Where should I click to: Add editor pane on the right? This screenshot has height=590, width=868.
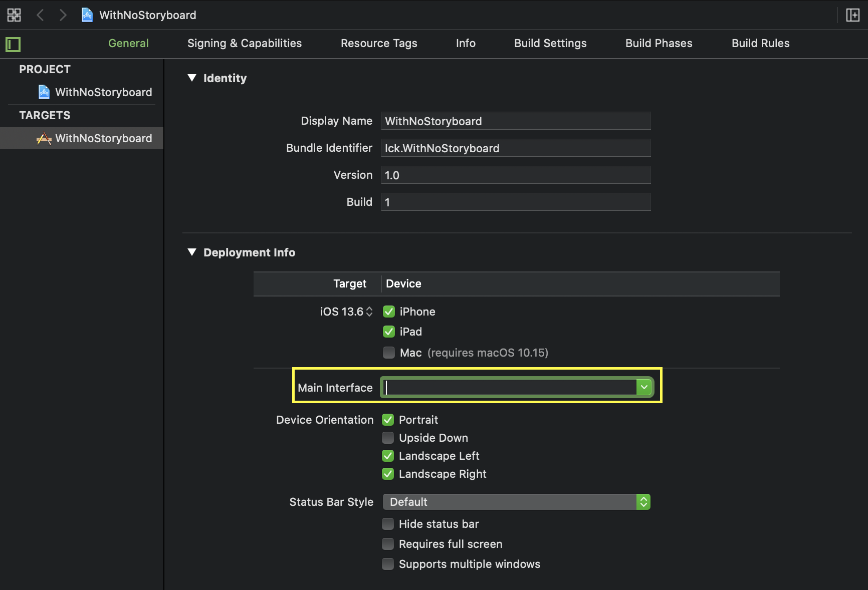point(852,15)
